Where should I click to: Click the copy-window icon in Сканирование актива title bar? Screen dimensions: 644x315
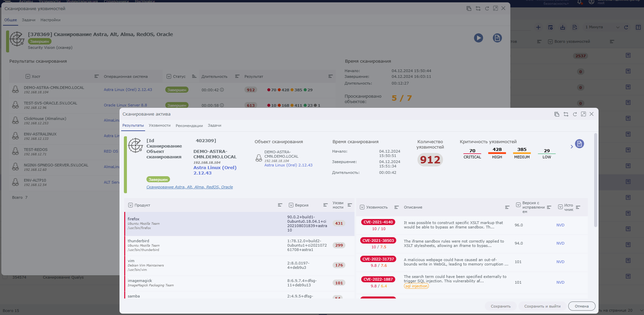[557, 114]
